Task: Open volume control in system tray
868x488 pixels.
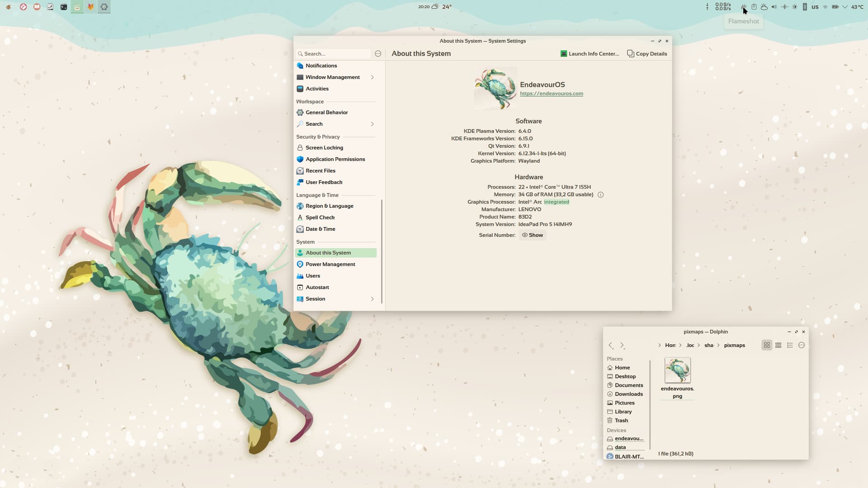Action: [x=774, y=7]
